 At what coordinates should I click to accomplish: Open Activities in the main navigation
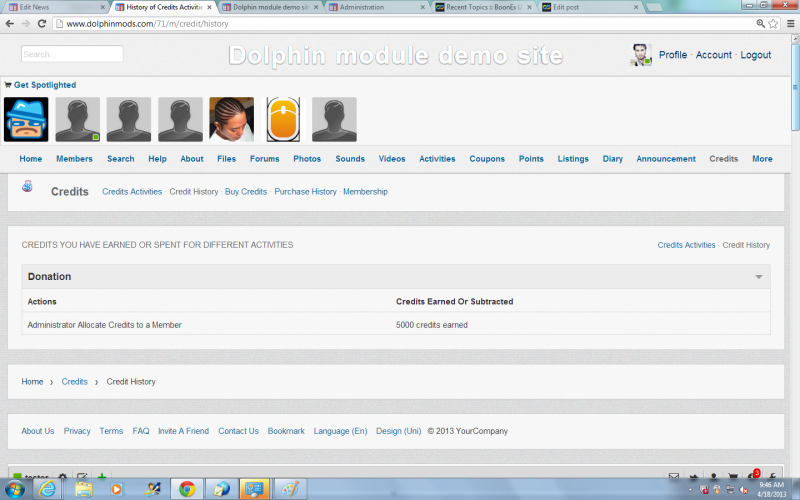pyautogui.click(x=437, y=159)
